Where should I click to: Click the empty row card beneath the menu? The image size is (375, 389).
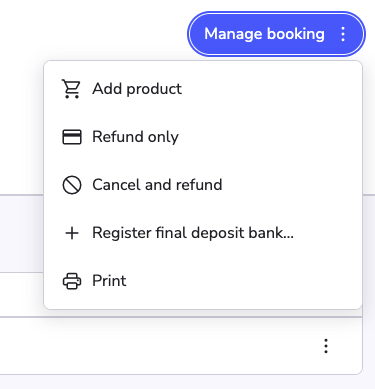180,346
